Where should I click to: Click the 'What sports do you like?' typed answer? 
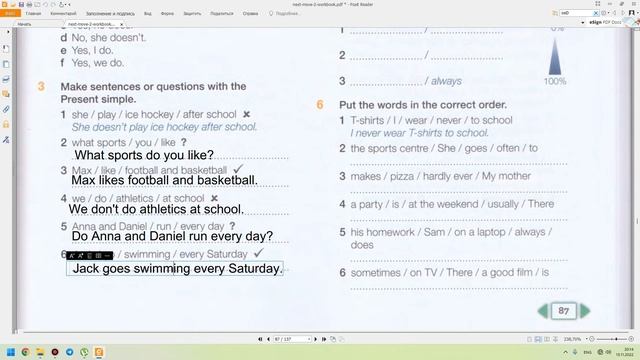(x=144, y=155)
